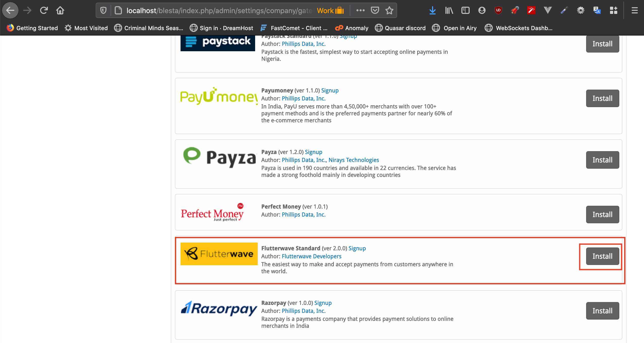Toggle the sidebar view icon
Viewport: 644px width, 343px height.
(x=465, y=11)
